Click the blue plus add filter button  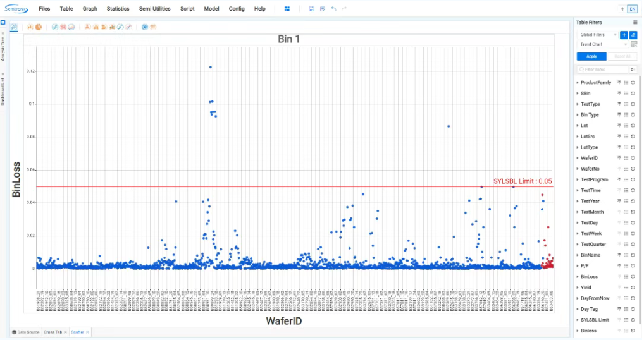pyautogui.click(x=624, y=35)
